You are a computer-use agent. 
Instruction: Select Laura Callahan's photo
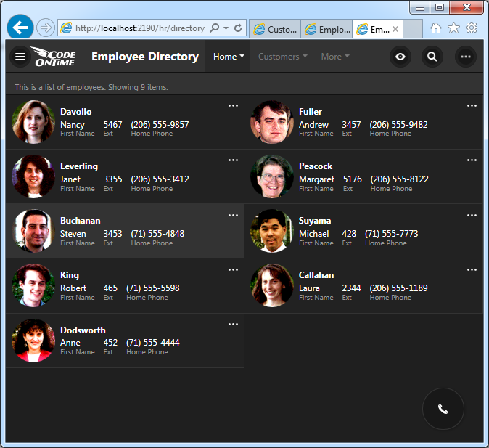click(x=272, y=285)
